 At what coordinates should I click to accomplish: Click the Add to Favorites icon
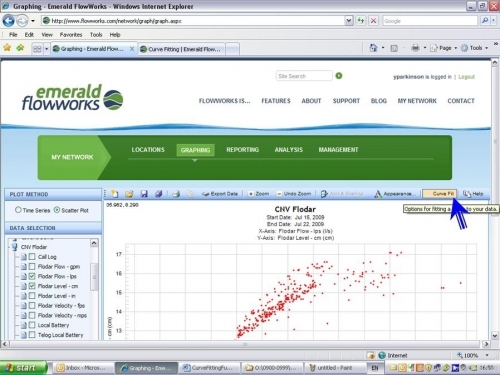[x=20, y=48]
